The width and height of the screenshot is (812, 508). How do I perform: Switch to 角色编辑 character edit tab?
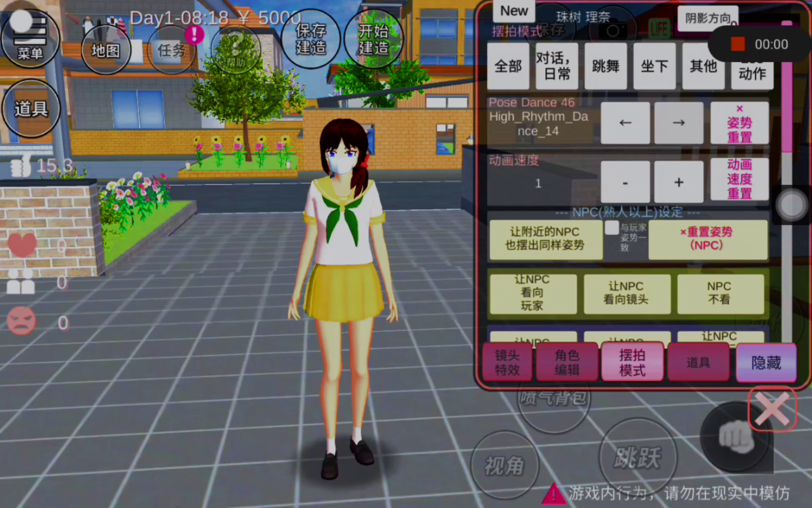point(567,362)
